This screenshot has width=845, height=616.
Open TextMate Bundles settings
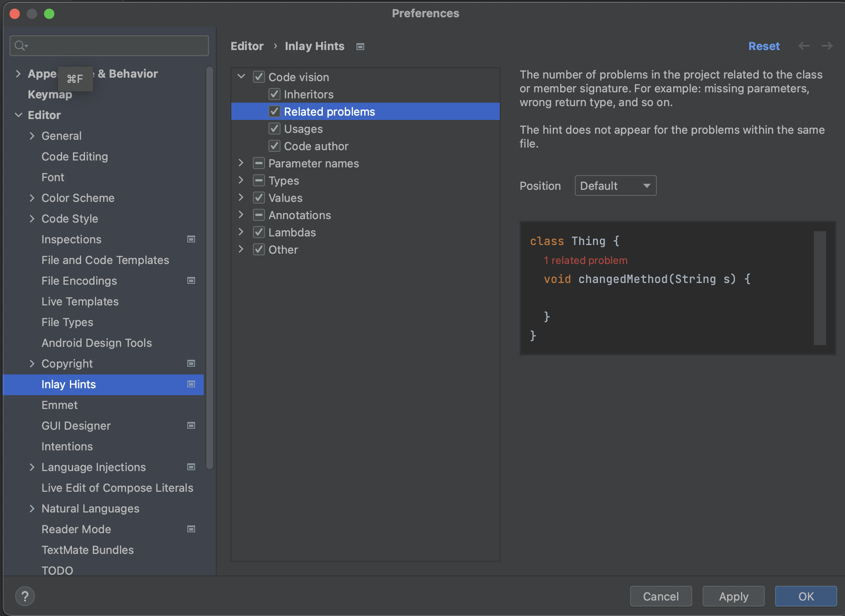[x=88, y=550]
